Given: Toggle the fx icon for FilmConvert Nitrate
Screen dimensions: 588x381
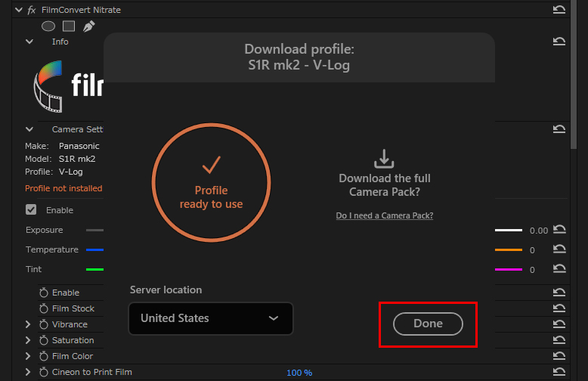Looking at the screenshot, I should (32, 10).
